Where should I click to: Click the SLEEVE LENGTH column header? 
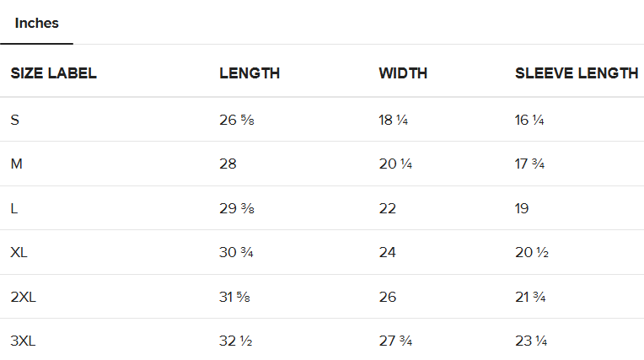[577, 73]
